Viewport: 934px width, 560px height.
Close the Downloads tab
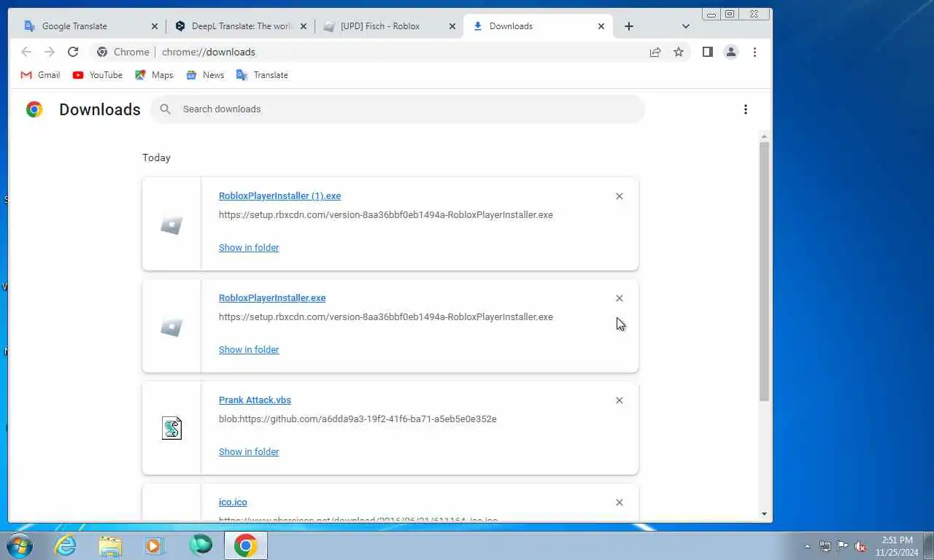point(601,26)
